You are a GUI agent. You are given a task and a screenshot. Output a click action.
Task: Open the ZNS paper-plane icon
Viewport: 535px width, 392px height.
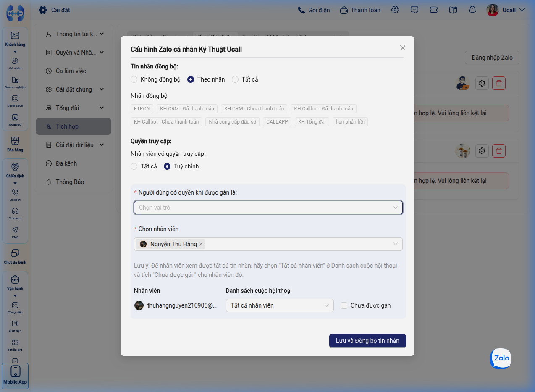coord(15,230)
